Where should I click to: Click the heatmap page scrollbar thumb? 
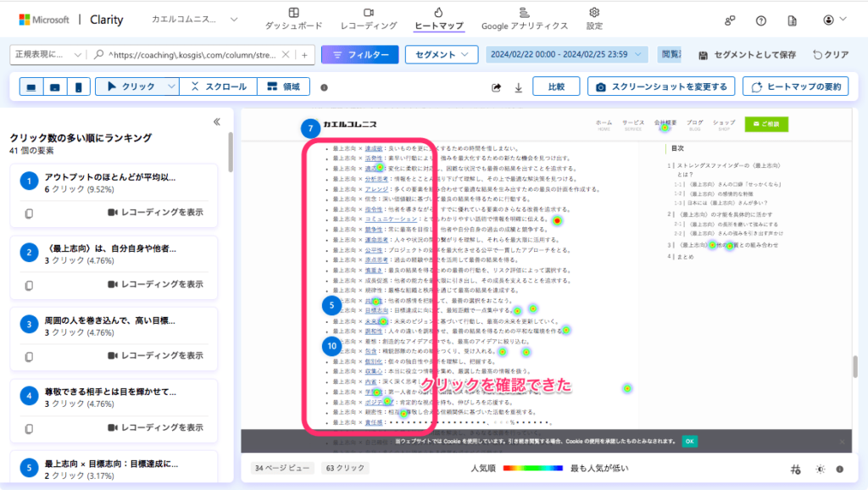(x=855, y=366)
